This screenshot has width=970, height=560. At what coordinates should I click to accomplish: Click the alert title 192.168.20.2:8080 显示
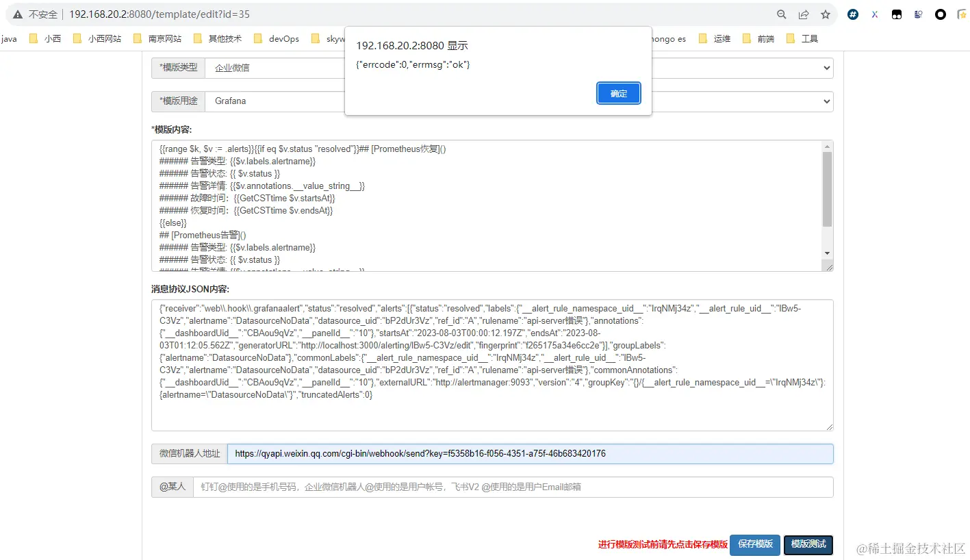click(412, 45)
